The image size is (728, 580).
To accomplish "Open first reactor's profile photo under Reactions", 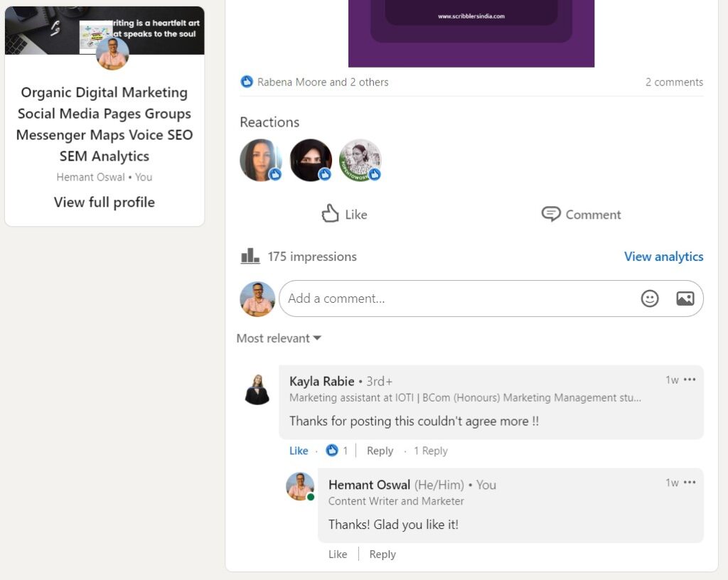I will tap(259, 159).
